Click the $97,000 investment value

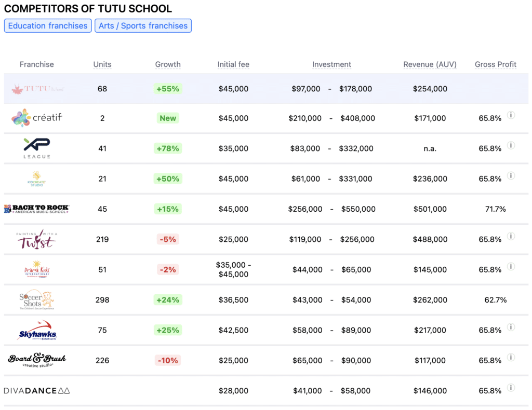pos(305,89)
